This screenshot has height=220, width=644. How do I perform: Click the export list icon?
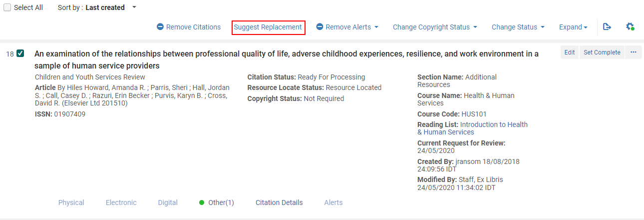coord(607,27)
